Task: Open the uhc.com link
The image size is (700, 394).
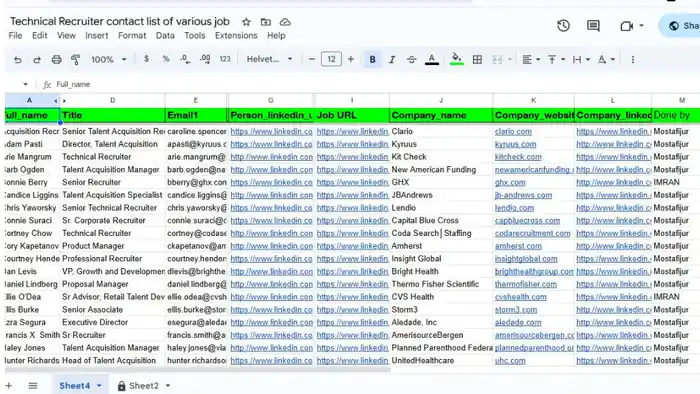Action: click(x=510, y=361)
